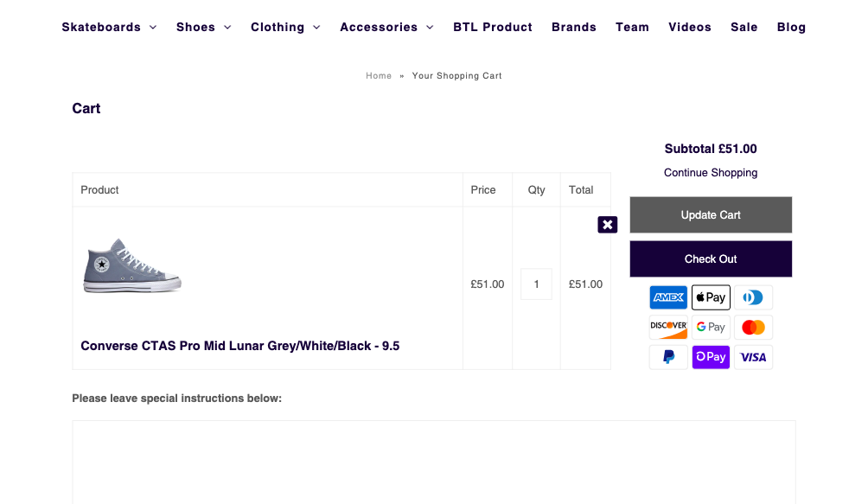Open the Shoes navigation item
The width and height of the screenshot is (868, 504).
tap(195, 27)
